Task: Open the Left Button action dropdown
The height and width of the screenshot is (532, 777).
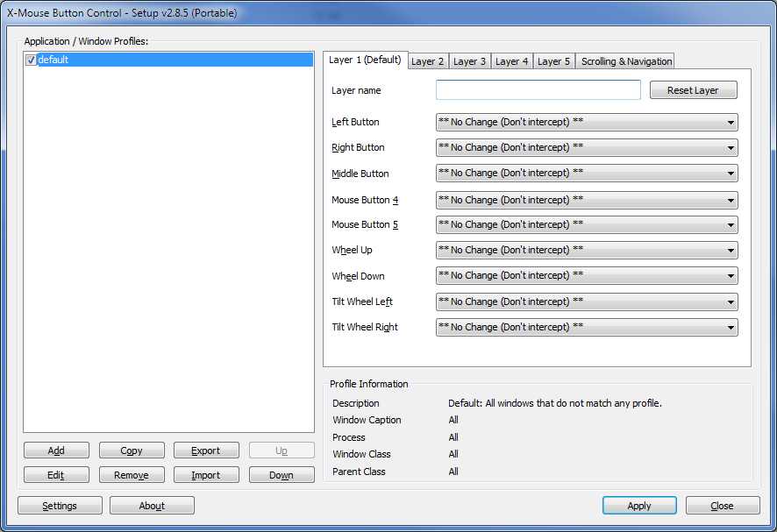Action: (x=586, y=123)
